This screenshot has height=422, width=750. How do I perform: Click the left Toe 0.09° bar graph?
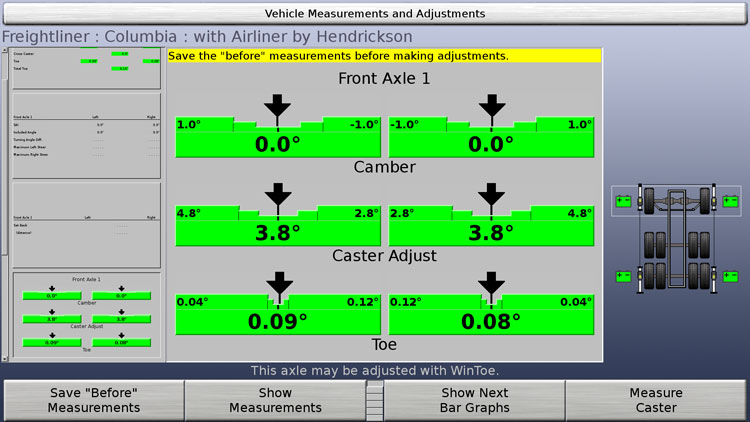tap(277, 315)
